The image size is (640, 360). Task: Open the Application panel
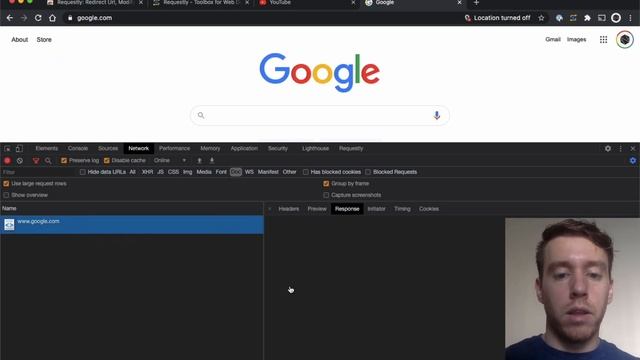[244, 149]
